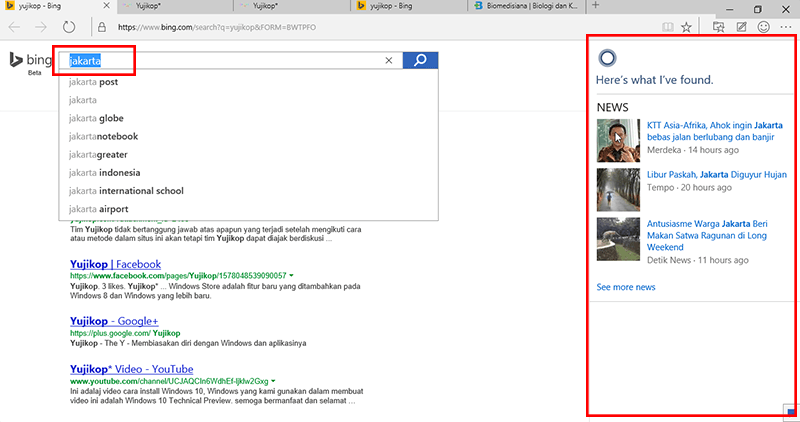This screenshot has height=422, width=800.
Task: Send feedback via the smiley icon
Action: click(763, 27)
